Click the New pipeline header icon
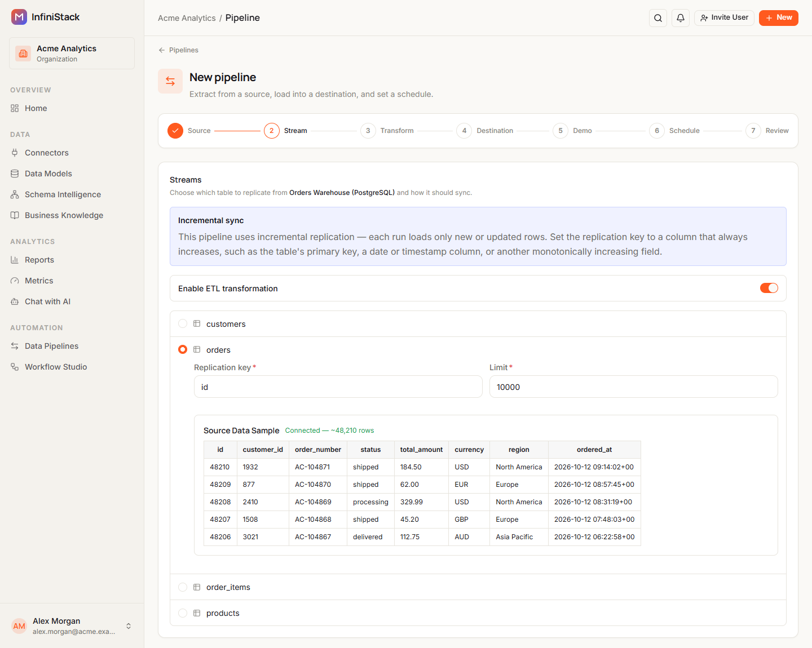Viewport: 812px width, 648px height. tap(170, 81)
